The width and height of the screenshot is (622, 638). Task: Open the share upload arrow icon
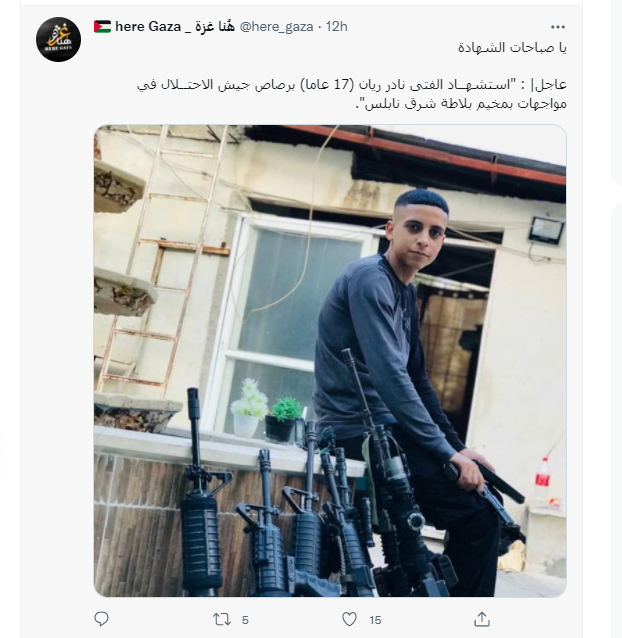point(482,619)
